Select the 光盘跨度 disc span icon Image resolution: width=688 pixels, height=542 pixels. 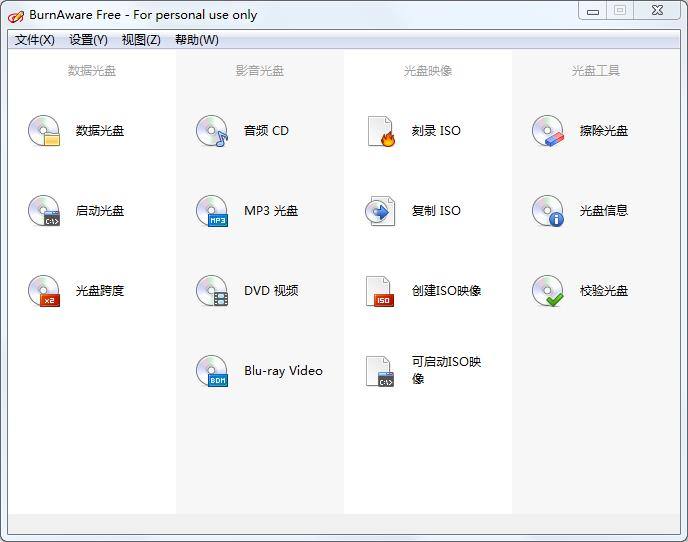pyautogui.click(x=44, y=291)
